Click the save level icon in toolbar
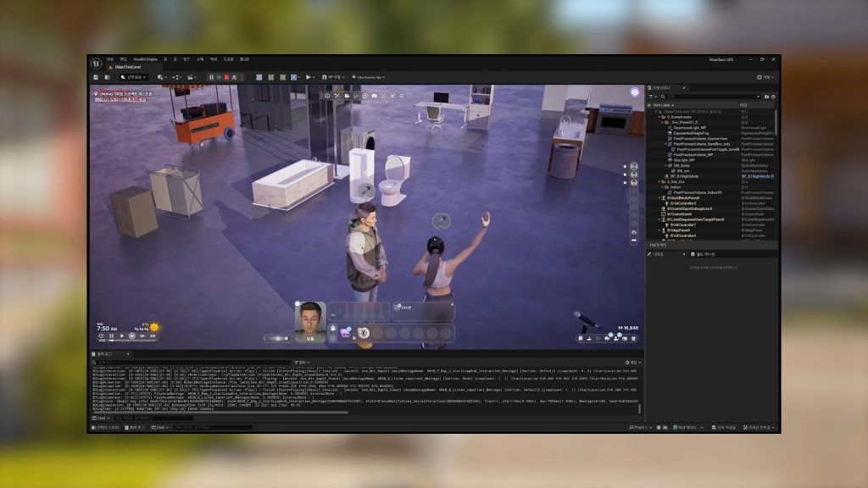The height and width of the screenshot is (488, 868). pos(97,77)
